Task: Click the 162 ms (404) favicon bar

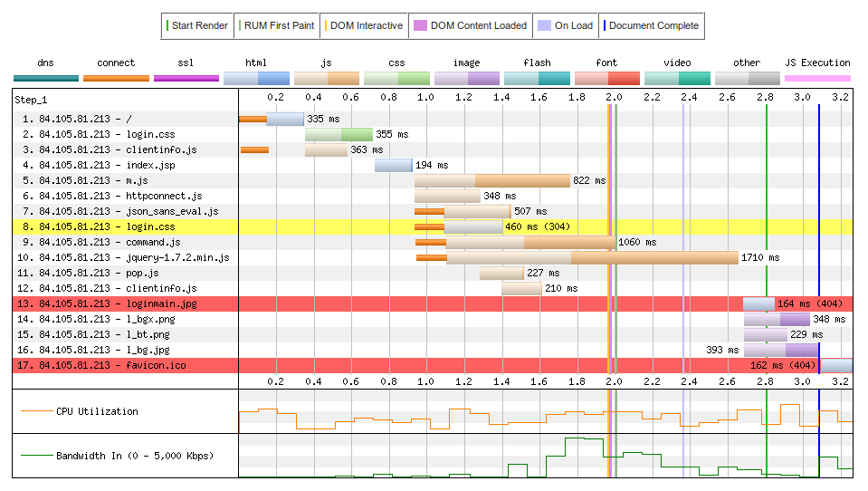Action: tap(836, 365)
